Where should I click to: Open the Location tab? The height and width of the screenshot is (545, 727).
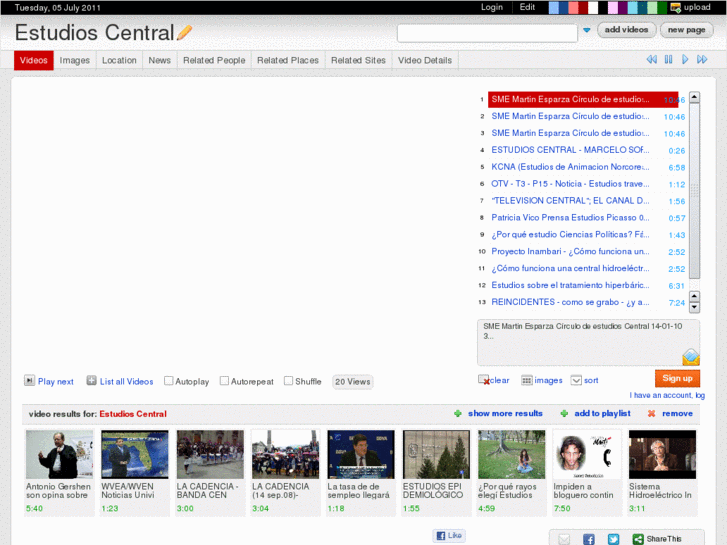[119, 60]
